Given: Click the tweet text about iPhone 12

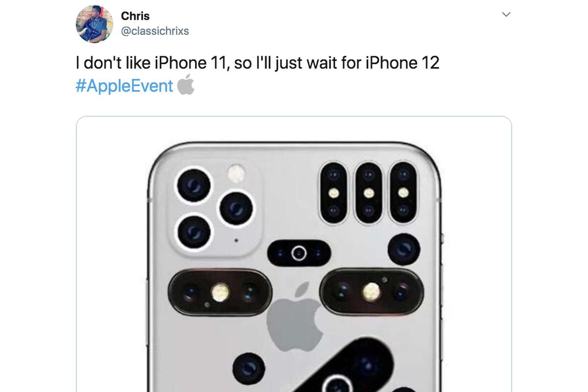Looking at the screenshot, I should coord(257,62).
